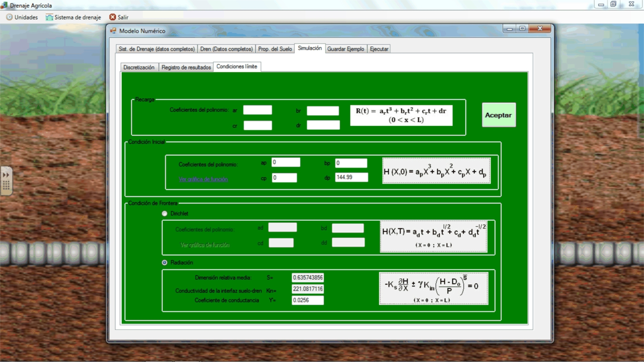644x362 pixels.
Task: Click the dp field showing 144.99
Action: click(351, 177)
